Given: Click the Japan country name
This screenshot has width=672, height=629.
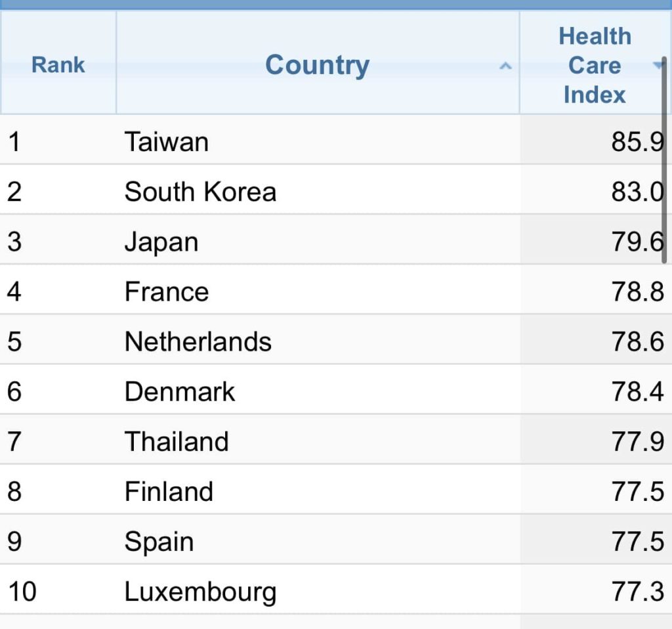Looking at the screenshot, I should 161,242.
